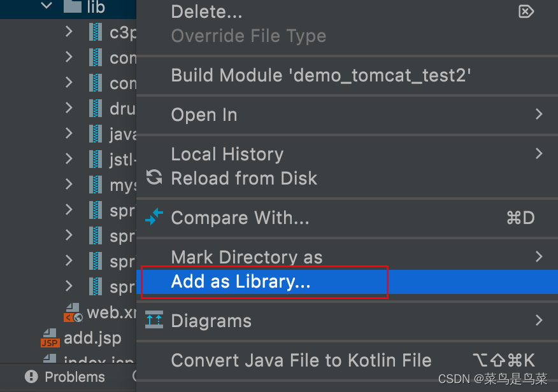
Task: Expand the mysql jar in the tree
Action: 69,185
